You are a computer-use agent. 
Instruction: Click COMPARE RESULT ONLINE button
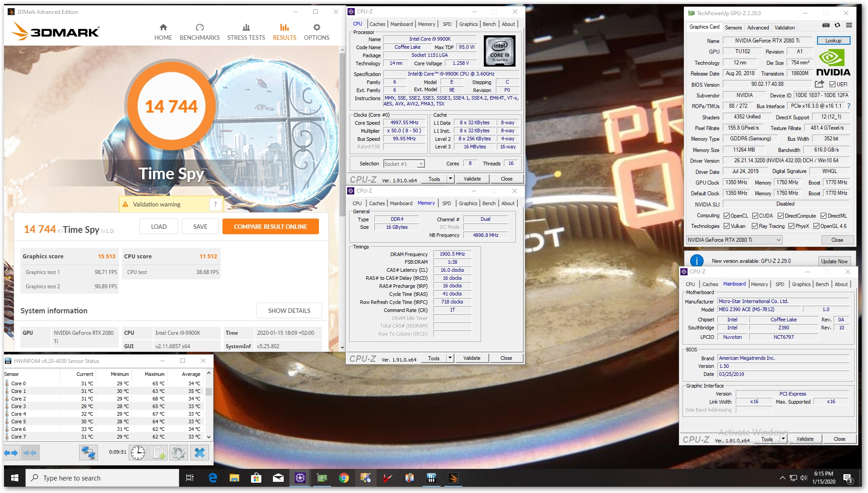[x=270, y=227]
